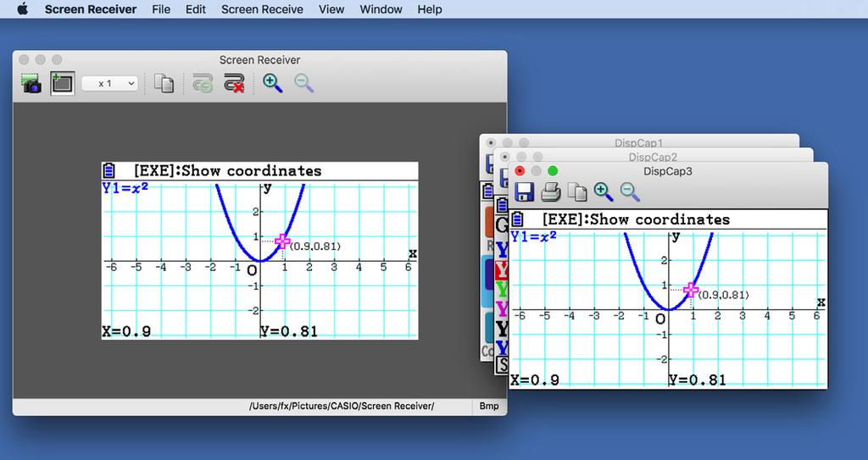Viewport: 868px width, 460px height.
Task: Click the capture screen camera icon
Action: pyautogui.click(x=31, y=84)
